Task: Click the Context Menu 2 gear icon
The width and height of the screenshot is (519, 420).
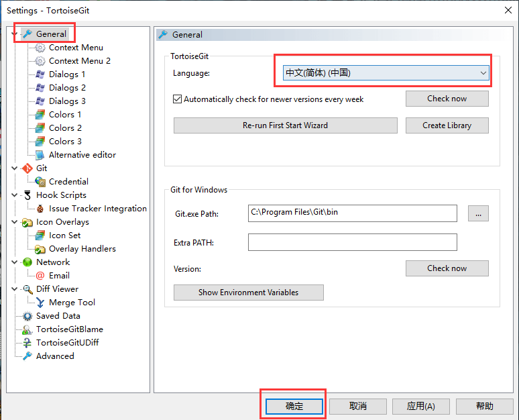Action: point(40,61)
